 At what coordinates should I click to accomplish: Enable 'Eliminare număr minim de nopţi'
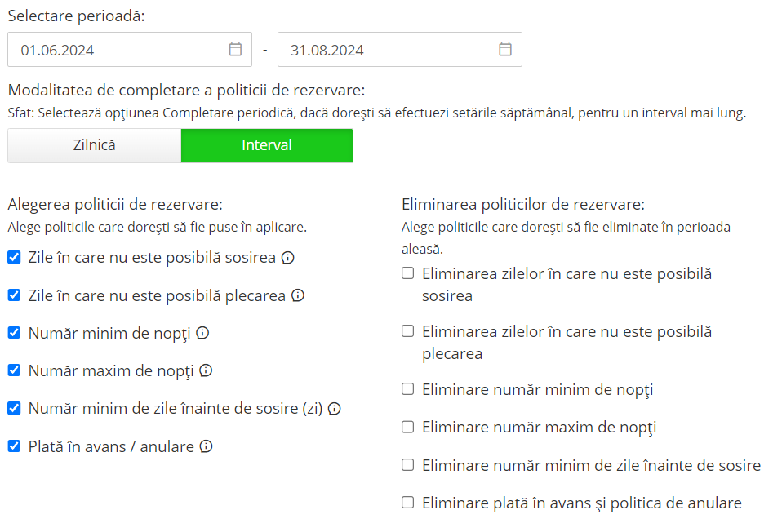tap(408, 389)
